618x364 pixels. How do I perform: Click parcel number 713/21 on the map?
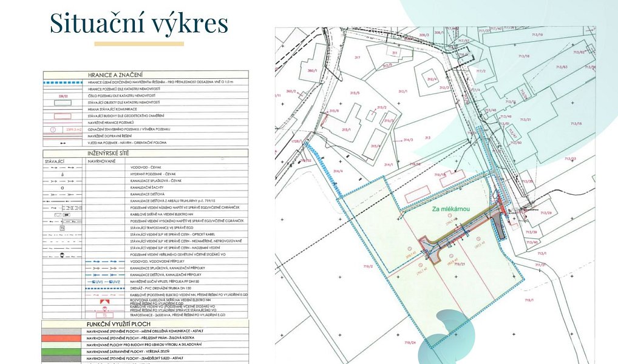(x=525, y=120)
